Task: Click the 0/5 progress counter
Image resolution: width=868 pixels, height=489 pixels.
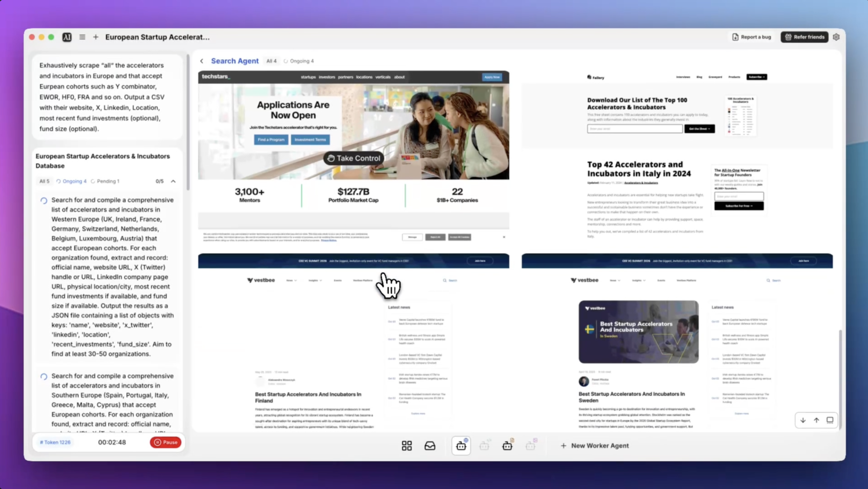Action: point(159,181)
